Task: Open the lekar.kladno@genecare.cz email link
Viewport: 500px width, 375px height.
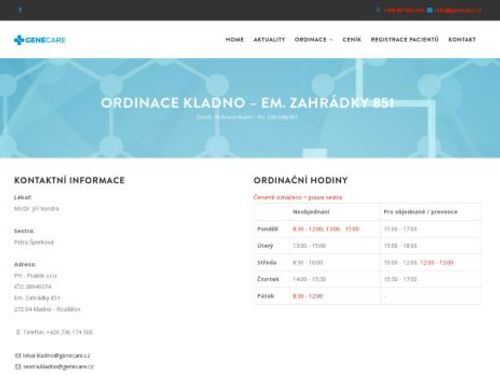Action: [56, 355]
